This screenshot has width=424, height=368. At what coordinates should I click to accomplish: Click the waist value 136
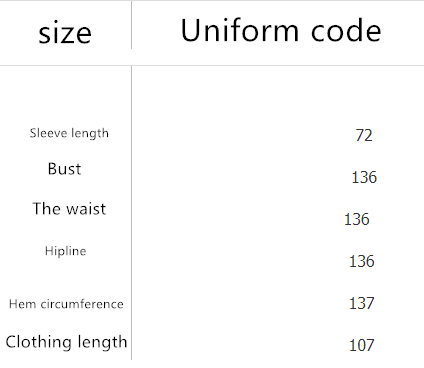click(357, 219)
